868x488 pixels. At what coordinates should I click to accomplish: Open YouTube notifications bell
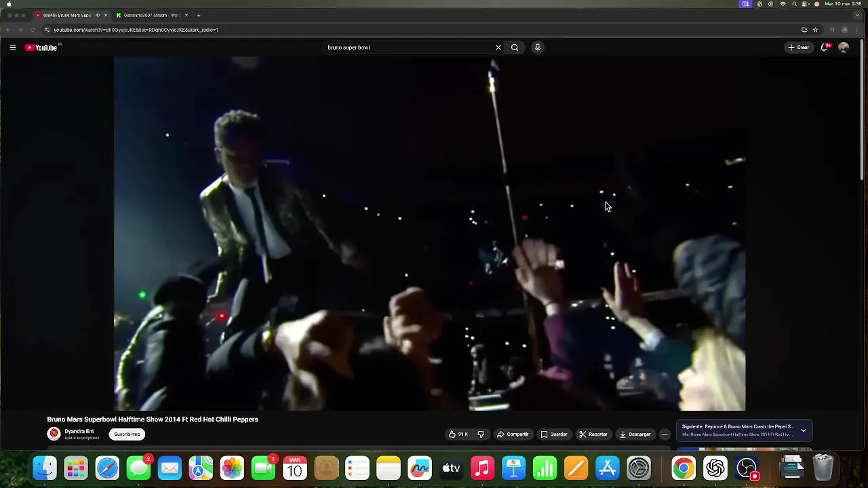(x=825, y=47)
